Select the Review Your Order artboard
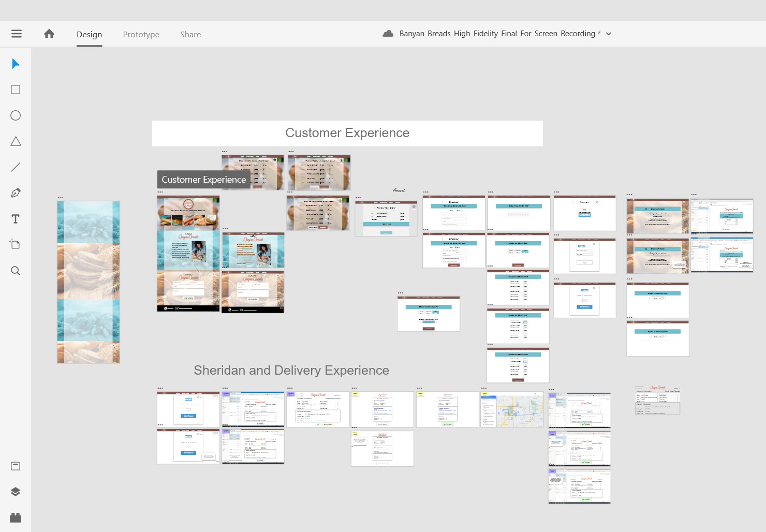766x532 pixels. click(386, 219)
